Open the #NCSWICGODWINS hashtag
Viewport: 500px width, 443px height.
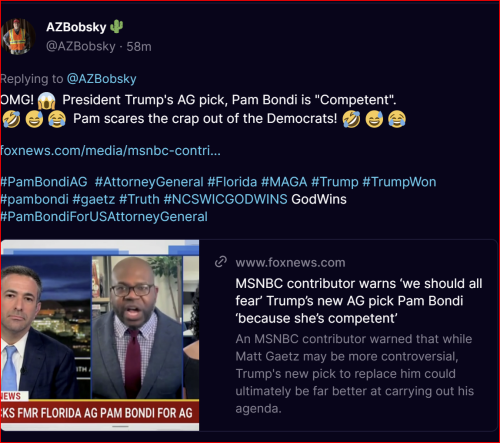225,199
